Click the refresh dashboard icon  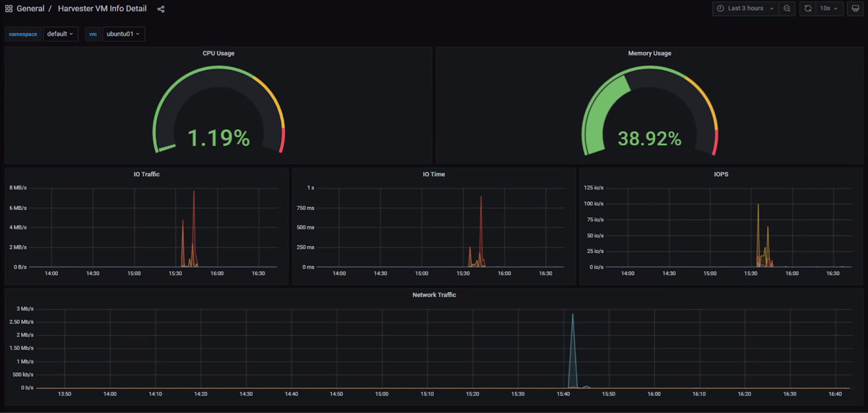tap(808, 9)
